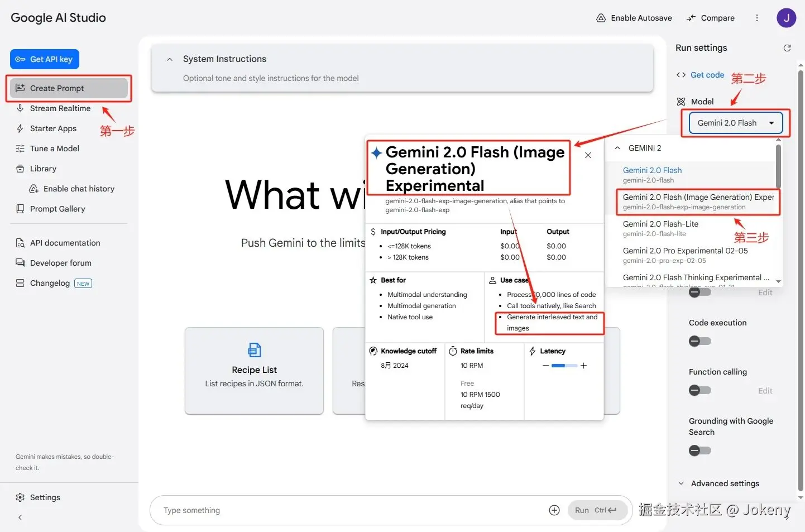805x532 pixels.
Task: Click the Run button
Action: 597,510
